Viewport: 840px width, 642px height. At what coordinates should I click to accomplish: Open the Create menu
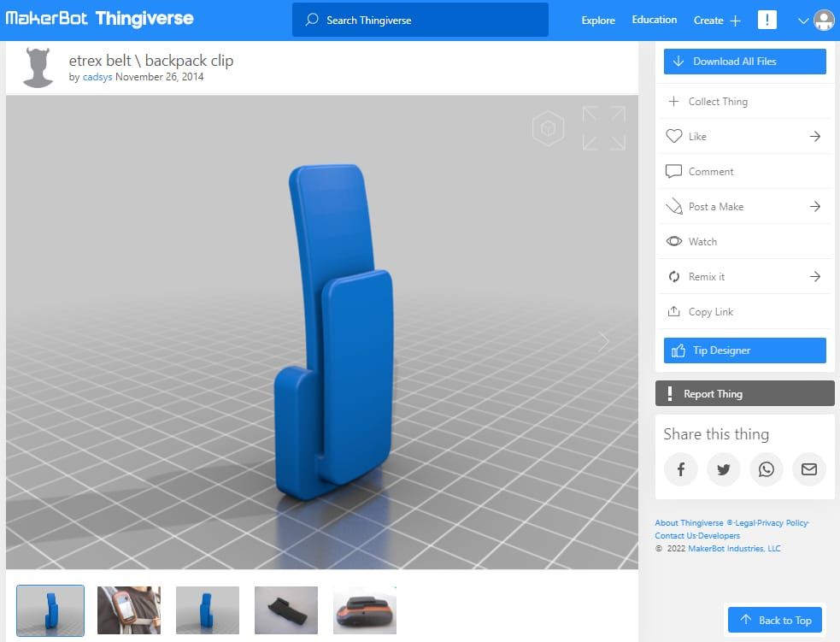pyautogui.click(x=716, y=20)
